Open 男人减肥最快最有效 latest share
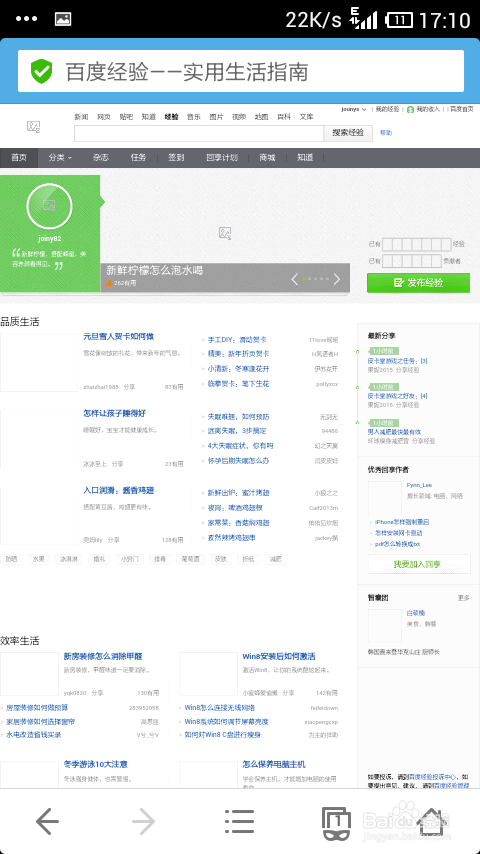 (x=394, y=431)
